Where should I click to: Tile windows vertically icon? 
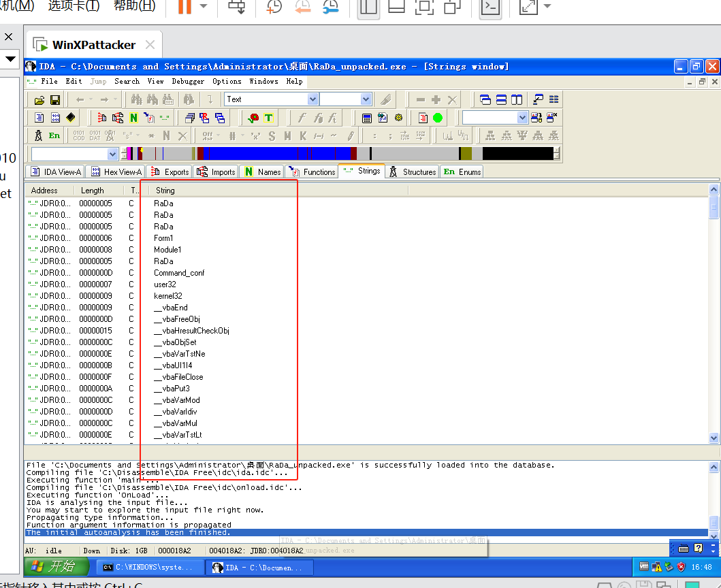pos(517,99)
